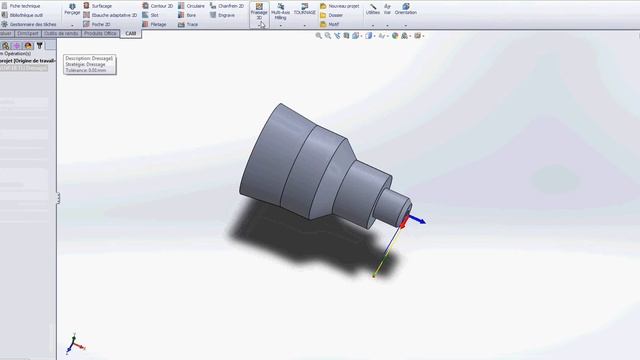Viewport: 640px width, 360px height.
Task: Select the Circulaire operation
Action: [191, 6]
